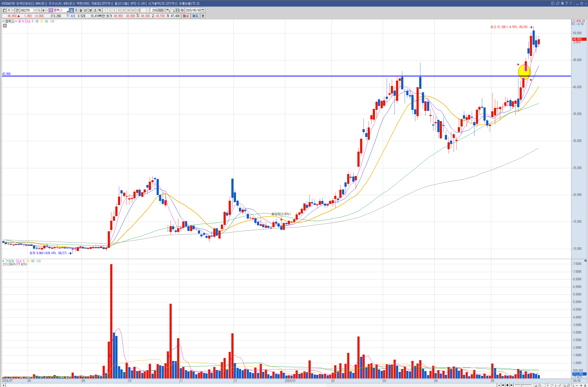
Task: Click the add line indicator icon
Action: pyautogui.click(x=173, y=10)
